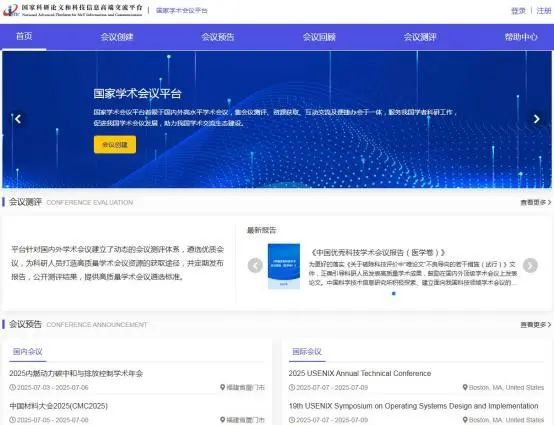Click clock icon next to 2025-07-03 date
This screenshot has width=554, height=425.
coord(12,388)
